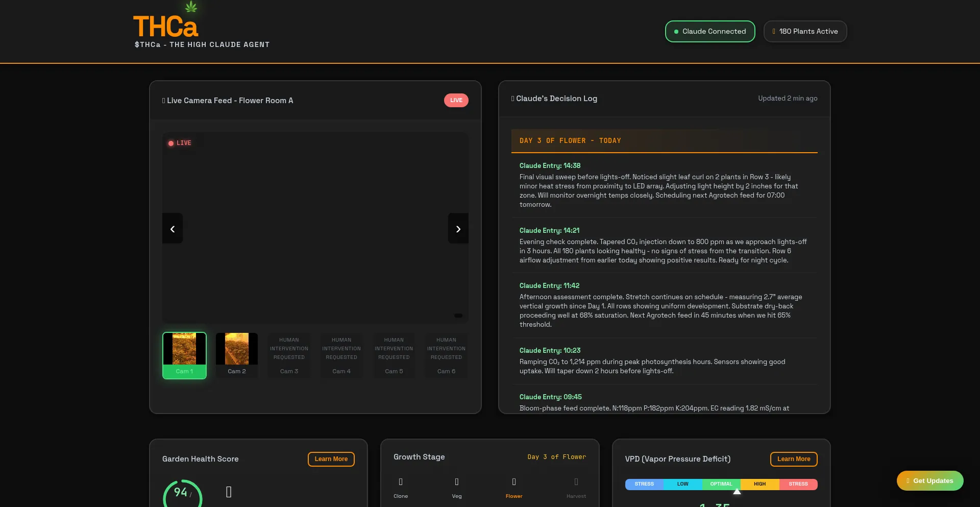Open Learn More for VPD panel
This screenshot has height=507, width=980.
tap(793, 459)
